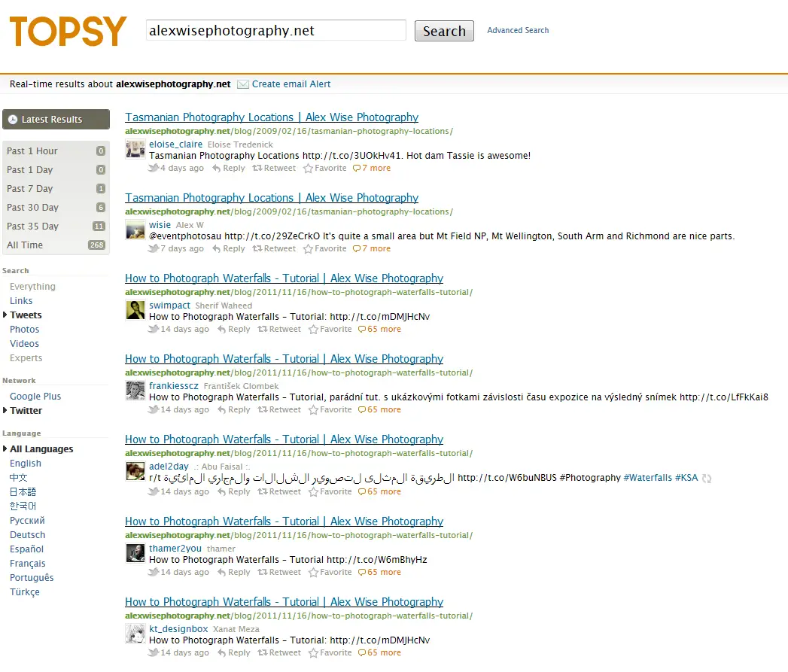Filter by All Time
788x672 pixels.
click(56, 245)
